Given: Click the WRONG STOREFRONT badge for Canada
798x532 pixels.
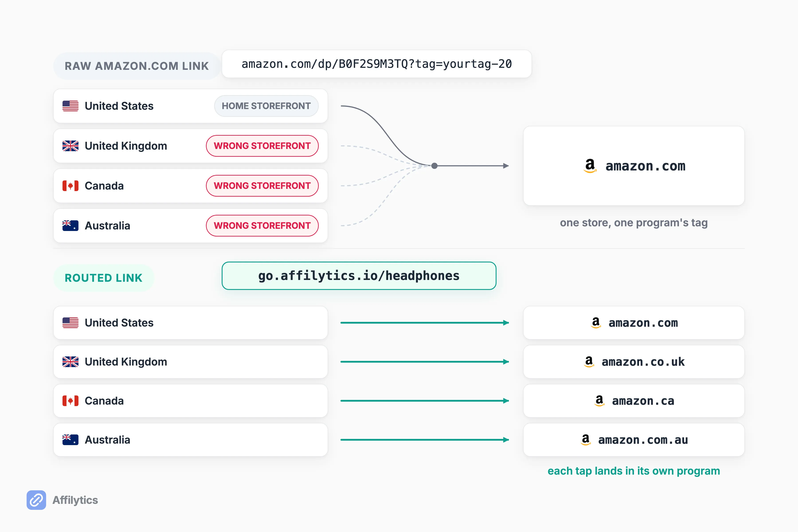Looking at the screenshot, I should [262, 186].
